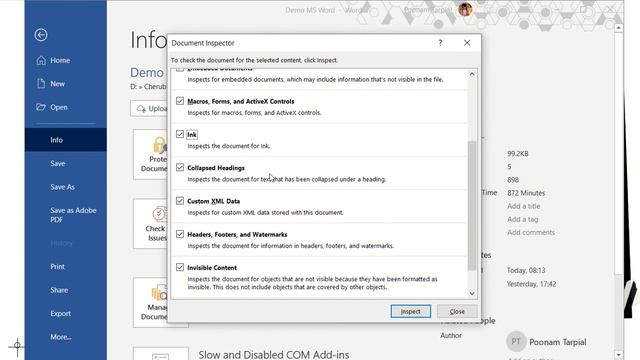This screenshot has width=640, height=360.
Task: Close Document Inspector with the X
Action: [x=467, y=43]
